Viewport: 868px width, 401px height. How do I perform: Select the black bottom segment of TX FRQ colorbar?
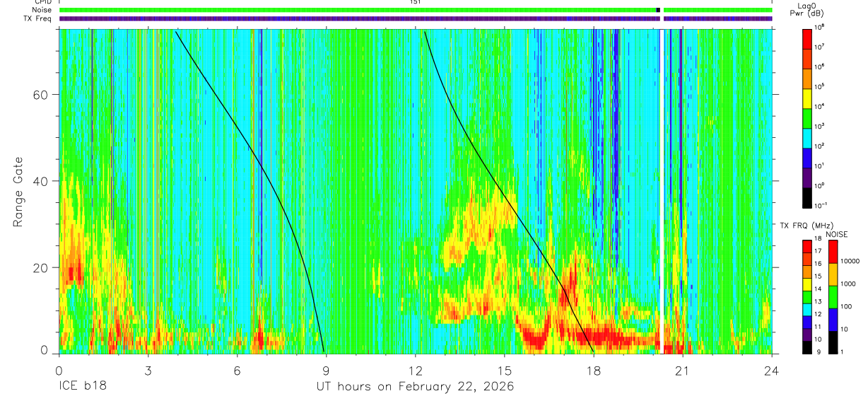(x=807, y=347)
